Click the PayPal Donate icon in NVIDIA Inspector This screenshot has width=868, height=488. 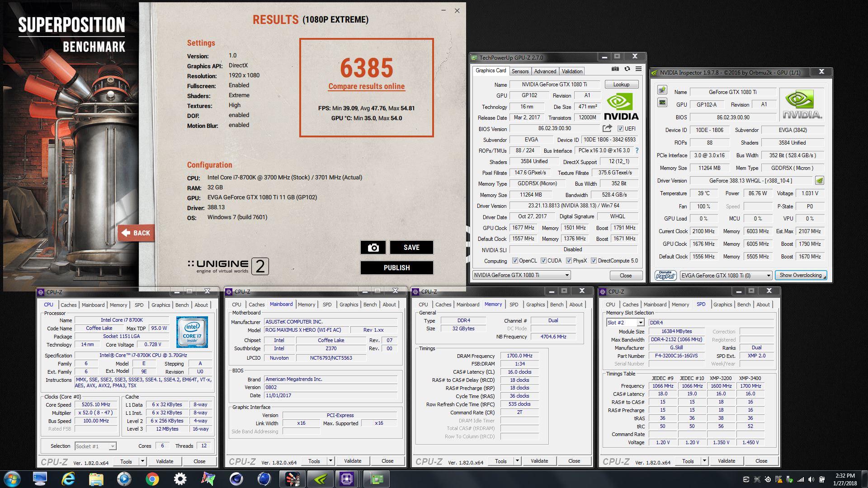tap(665, 275)
